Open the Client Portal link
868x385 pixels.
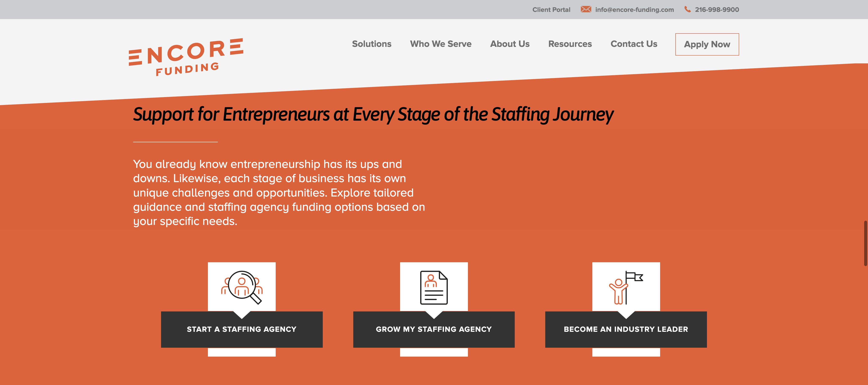click(x=551, y=10)
